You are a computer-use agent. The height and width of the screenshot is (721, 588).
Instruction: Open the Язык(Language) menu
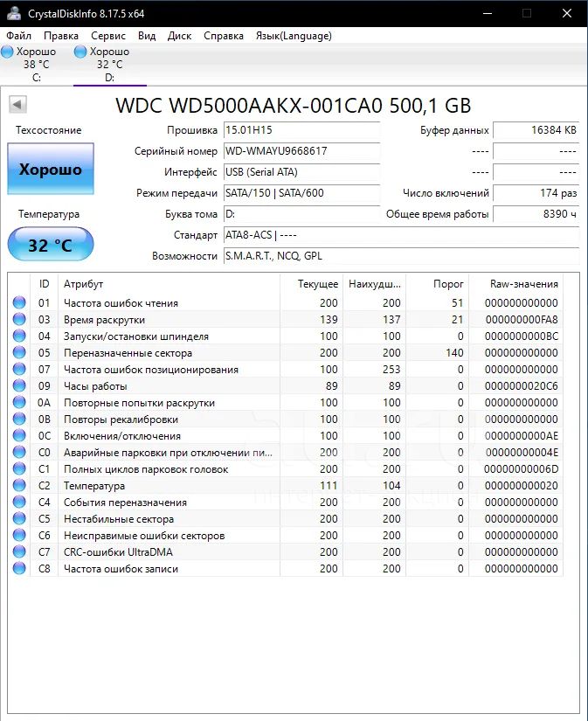click(294, 36)
